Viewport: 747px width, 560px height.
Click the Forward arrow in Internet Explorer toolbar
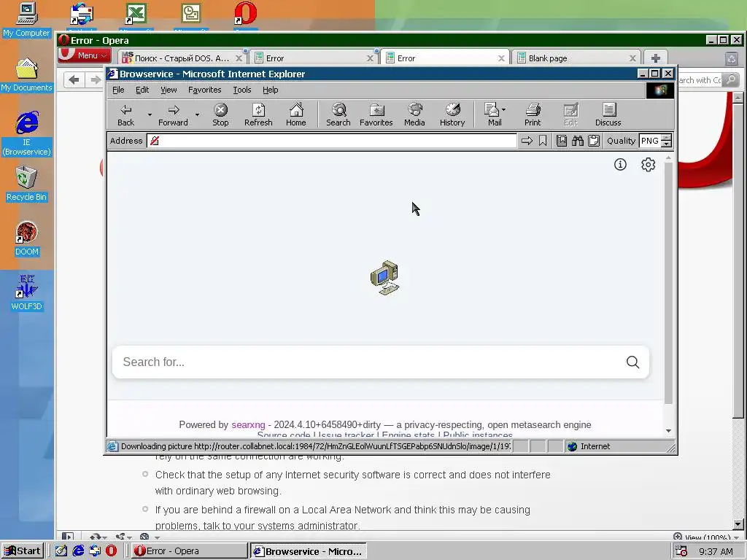[173, 114]
